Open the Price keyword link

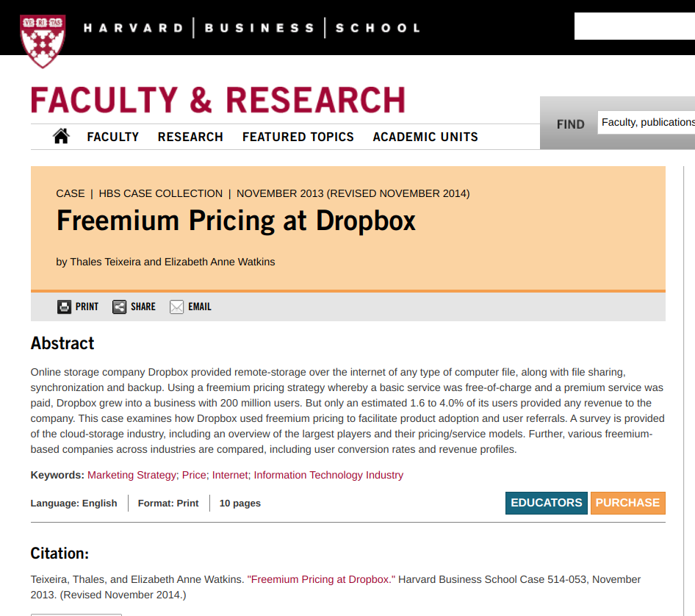[194, 475]
